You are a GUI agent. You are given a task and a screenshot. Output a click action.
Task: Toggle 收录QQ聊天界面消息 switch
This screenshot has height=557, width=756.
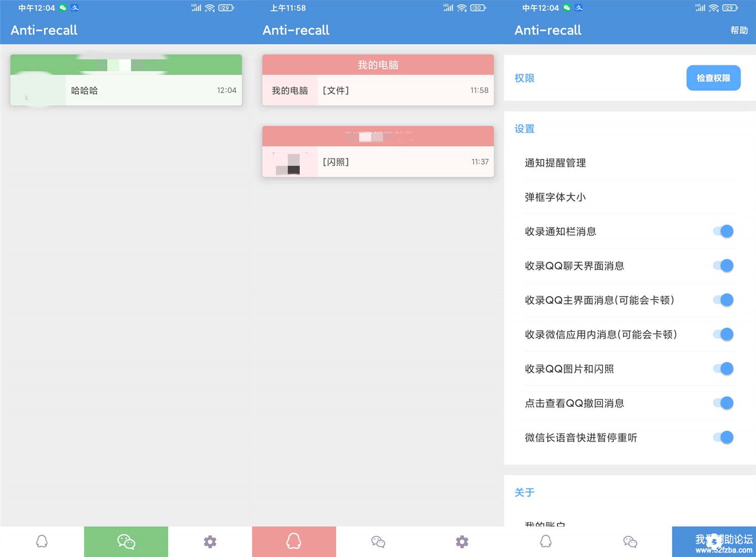click(x=723, y=265)
